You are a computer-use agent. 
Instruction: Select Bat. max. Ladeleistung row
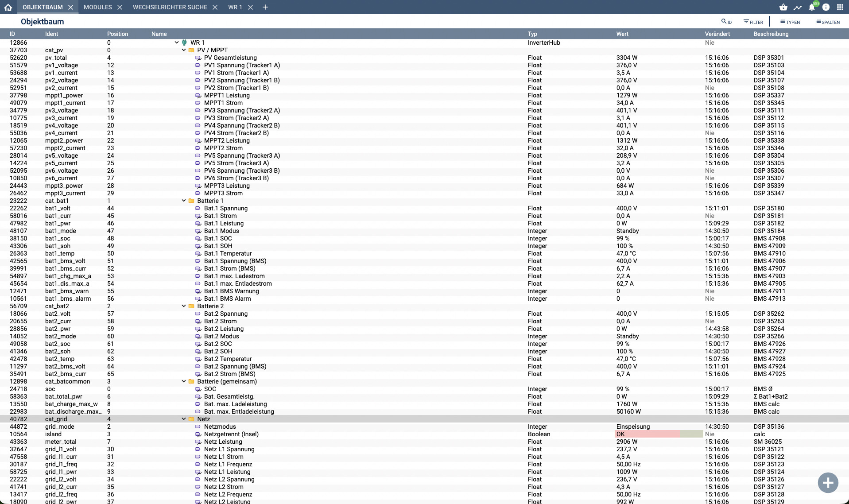[x=424, y=404]
